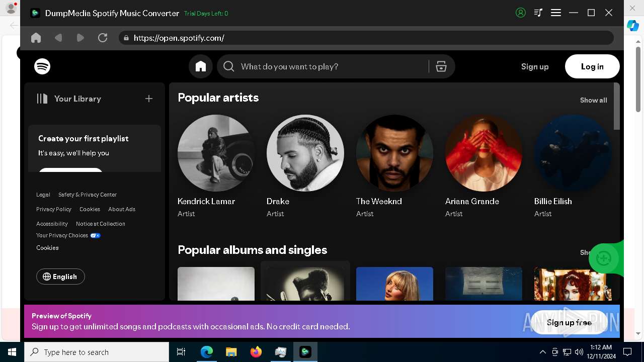This screenshot has width=644, height=362.
Task: Show hidden system tray icons
Action: pos(542,352)
